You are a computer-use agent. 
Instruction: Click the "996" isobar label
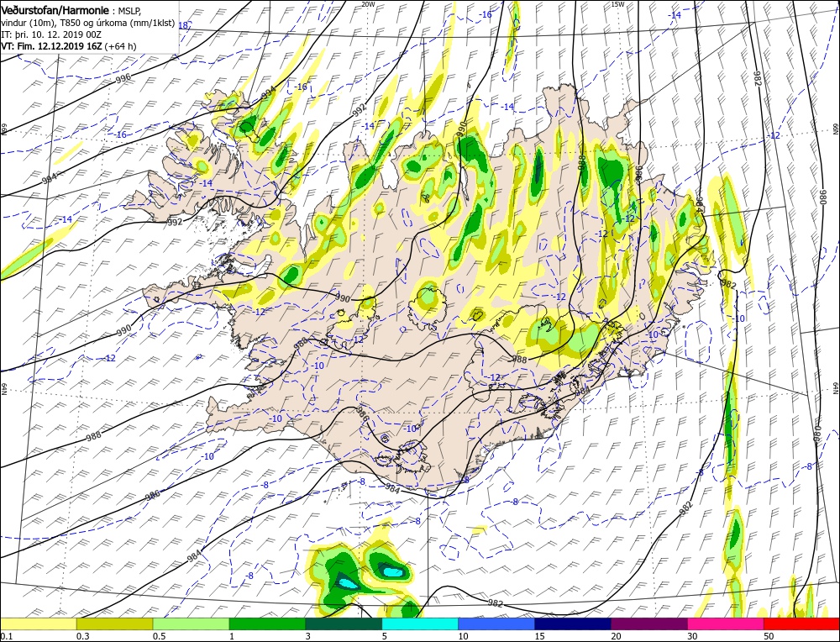coord(123,79)
